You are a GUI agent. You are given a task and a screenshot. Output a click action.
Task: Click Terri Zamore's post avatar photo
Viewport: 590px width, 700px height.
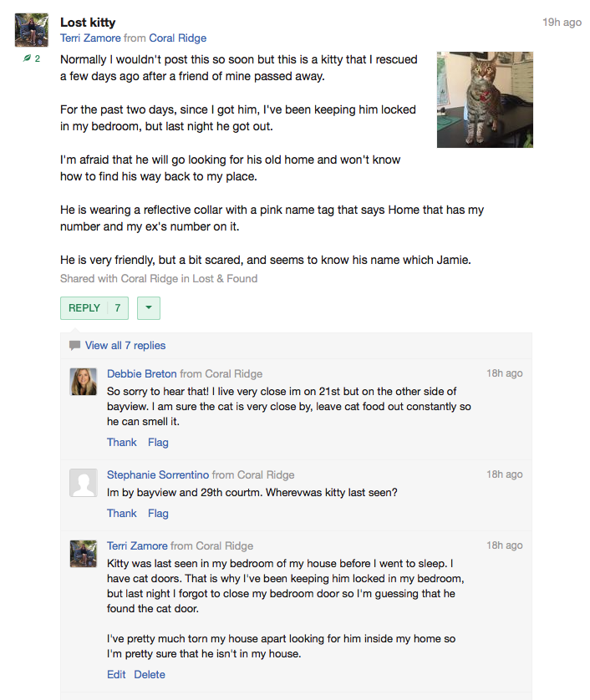point(32,31)
